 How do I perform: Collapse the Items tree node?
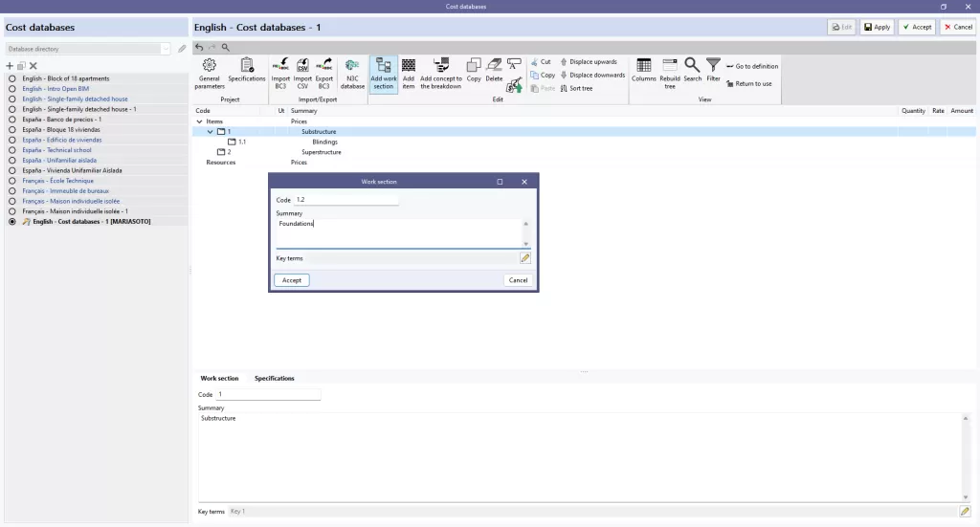[x=199, y=121]
